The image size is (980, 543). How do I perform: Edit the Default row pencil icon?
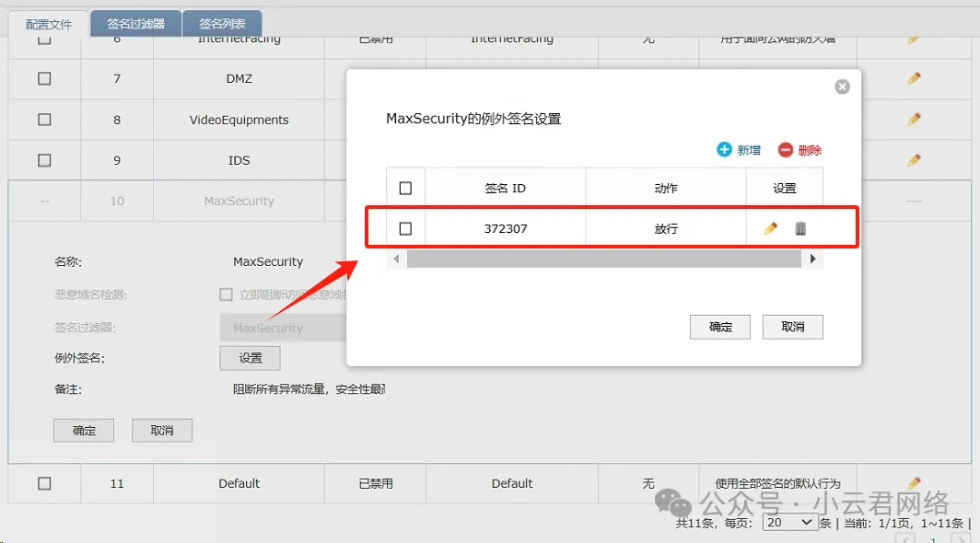(914, 483)
